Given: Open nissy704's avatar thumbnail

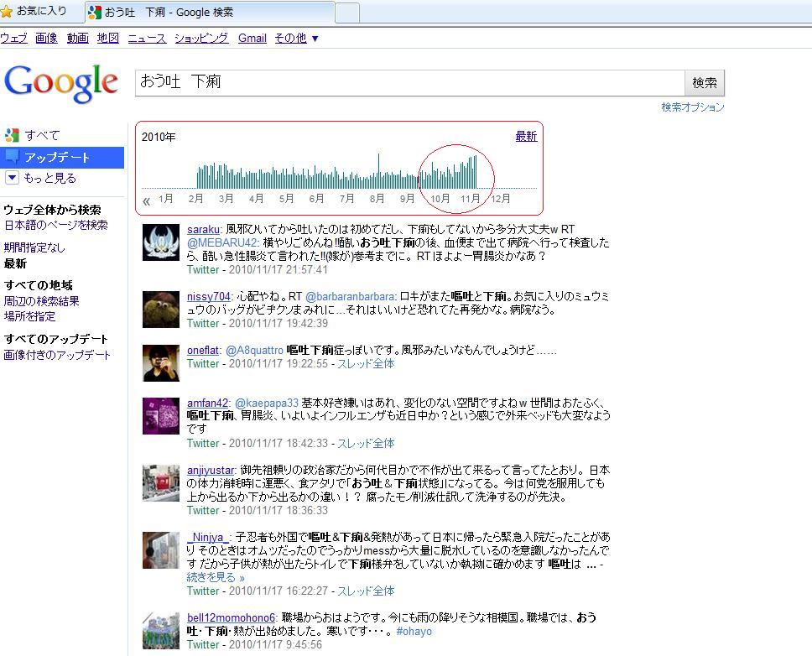Looking at the screenshot, I should [161, 310].
